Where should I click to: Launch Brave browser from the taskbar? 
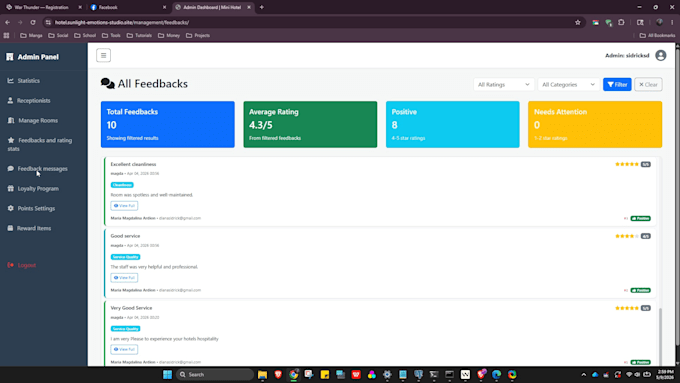coord(278,375)
